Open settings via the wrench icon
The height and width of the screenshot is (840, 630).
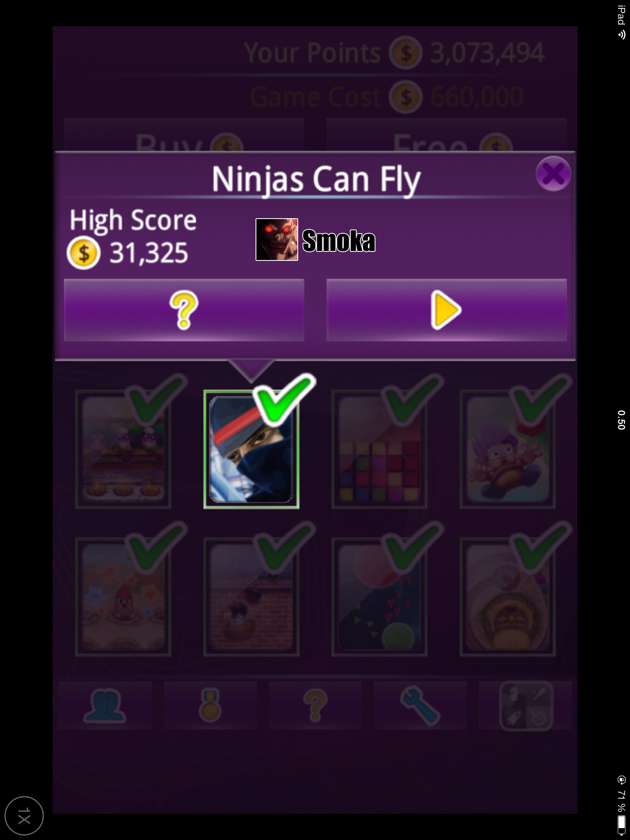[x=420, y=705]
